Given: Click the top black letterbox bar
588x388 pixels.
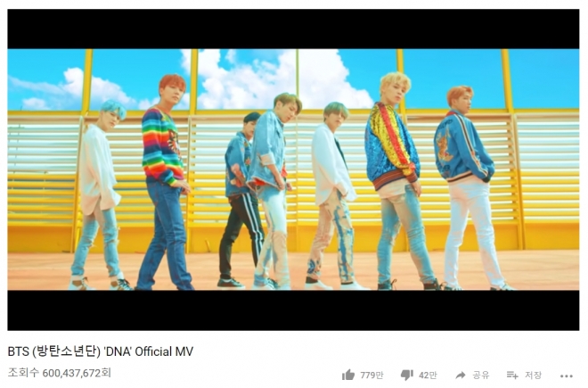Looking at the screenshot, I should [x=293, y=29].
